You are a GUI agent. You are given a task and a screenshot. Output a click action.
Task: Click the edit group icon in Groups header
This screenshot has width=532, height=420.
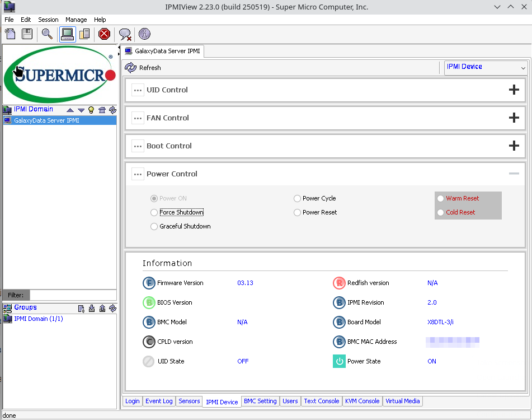pyautogui.click(x=81, y=309)
